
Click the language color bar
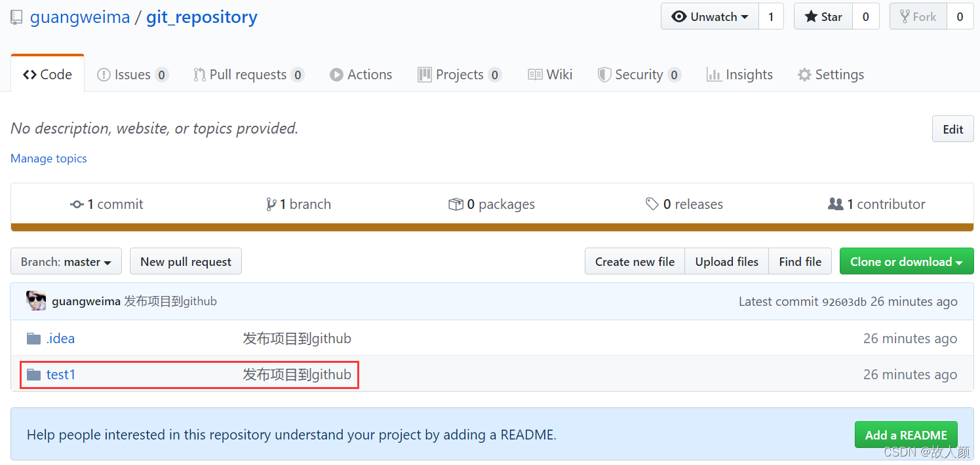[492, 227]
